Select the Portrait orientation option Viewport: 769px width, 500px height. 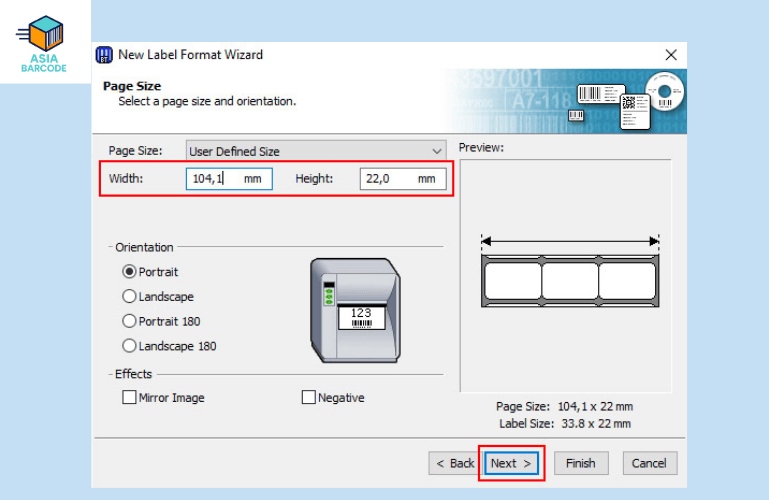tap(129, 271)
